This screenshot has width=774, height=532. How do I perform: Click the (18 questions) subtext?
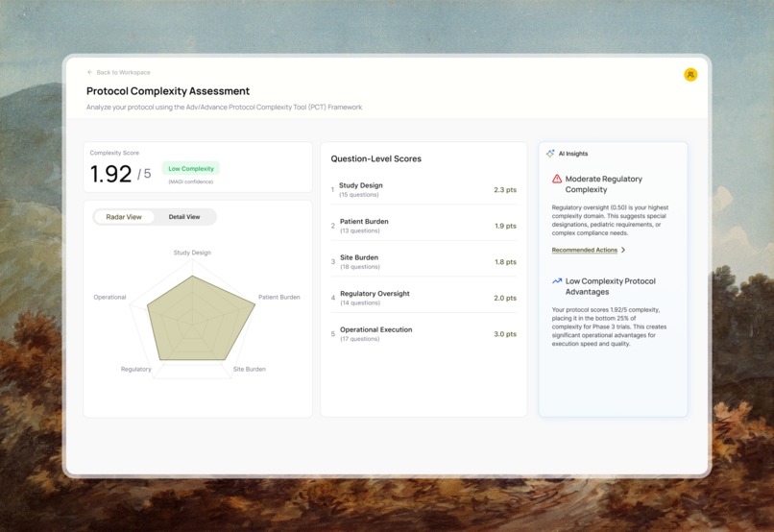(x=360, y=267)
